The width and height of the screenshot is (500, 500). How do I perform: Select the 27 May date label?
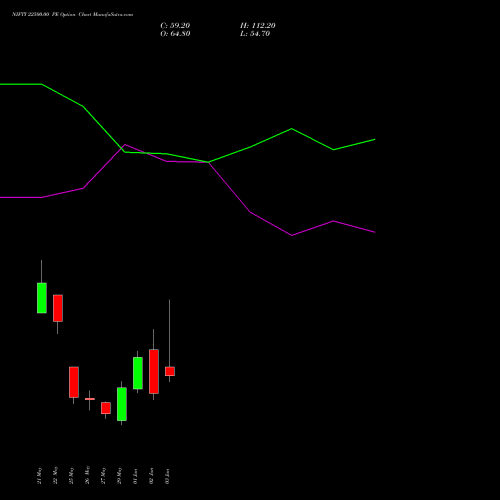pos(103,476)
